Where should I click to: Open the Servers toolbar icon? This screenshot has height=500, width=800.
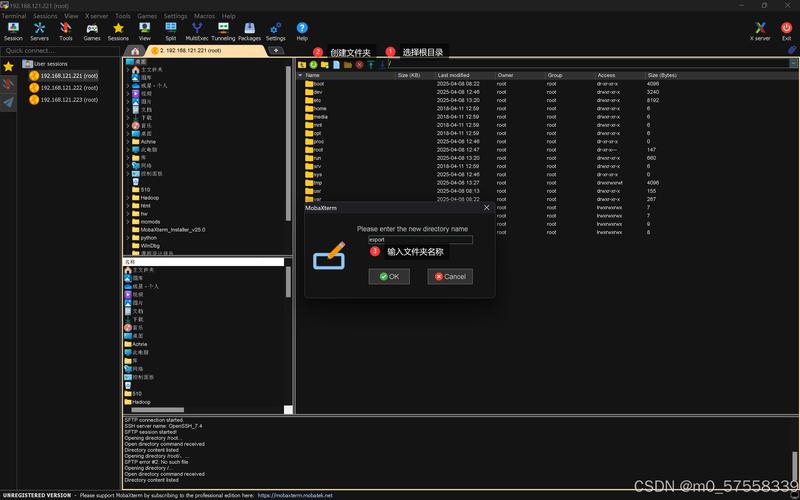[x=39, y=31]
